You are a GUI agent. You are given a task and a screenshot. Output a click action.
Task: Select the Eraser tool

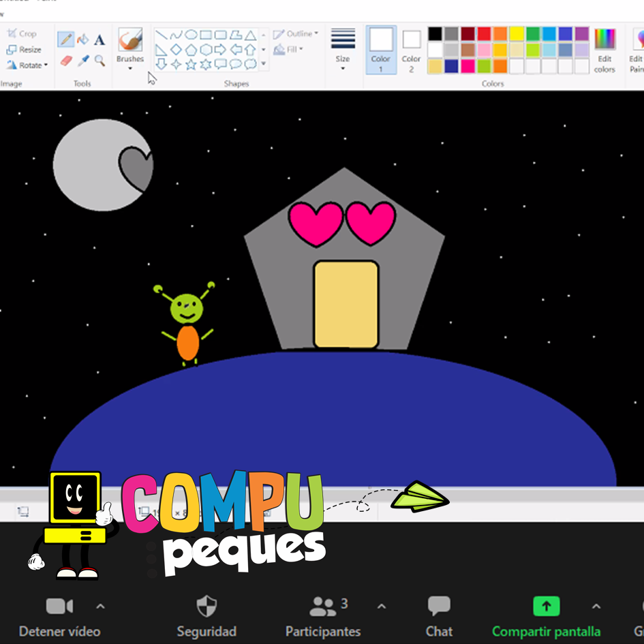pyautogui.click(x=66, y=61)
